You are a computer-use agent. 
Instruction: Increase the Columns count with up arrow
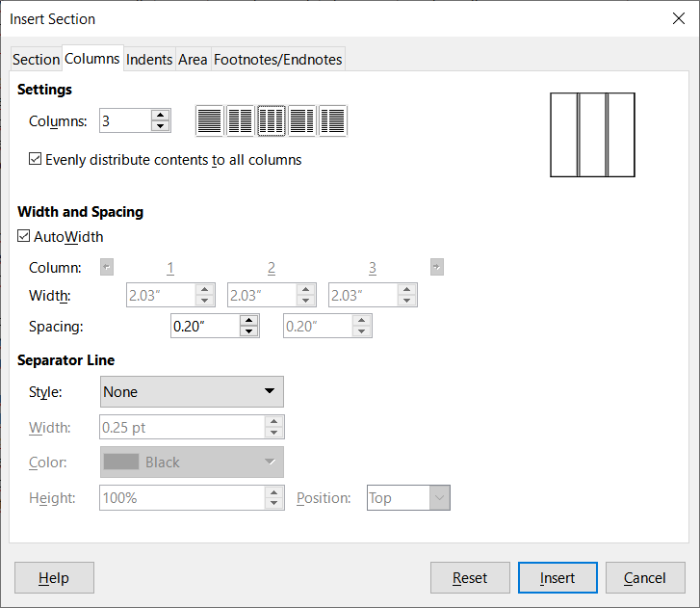[x=160, y=116]
